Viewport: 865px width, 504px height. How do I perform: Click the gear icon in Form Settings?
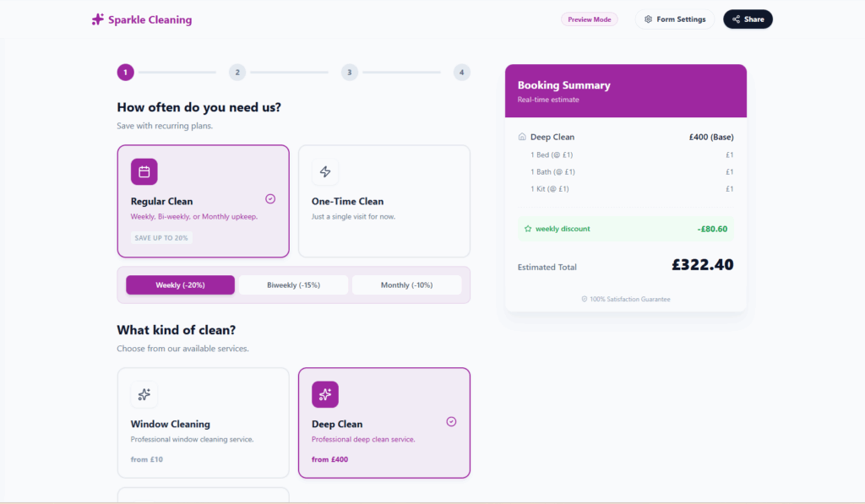coord(649,19)
